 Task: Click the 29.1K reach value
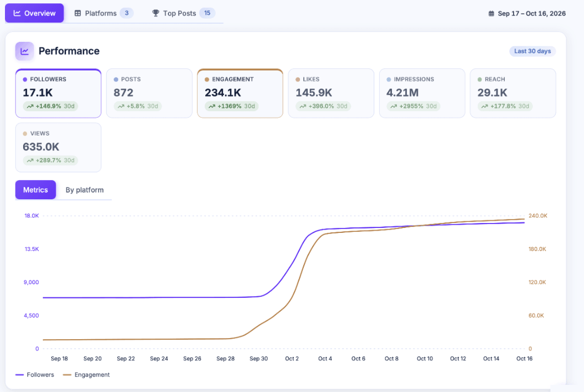tap(493, 92)
